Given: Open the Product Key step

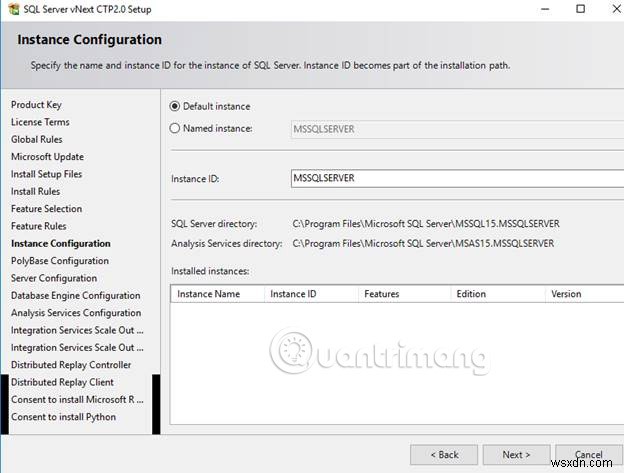Looking at the screenshot, I should 36,105.
